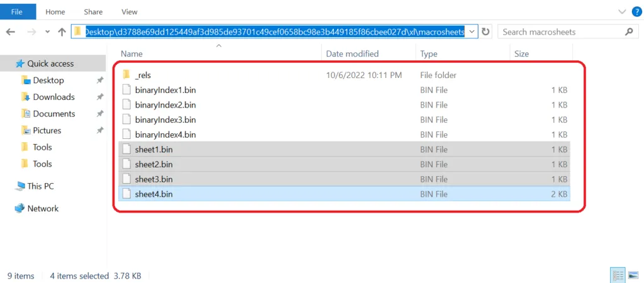Open the File menu
This screenshot has height=283, width=644.
pos(17,12)
